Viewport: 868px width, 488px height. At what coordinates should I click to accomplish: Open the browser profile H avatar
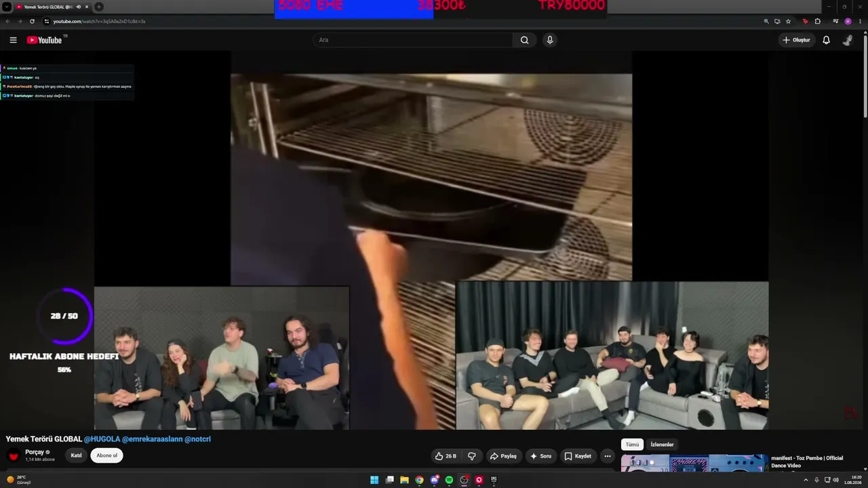coord(848,21)
